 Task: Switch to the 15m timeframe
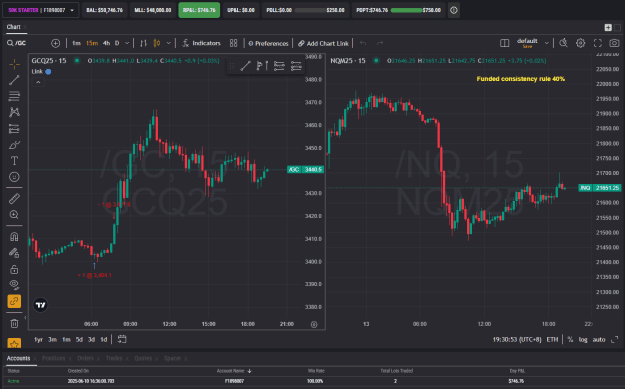[92, 43]
